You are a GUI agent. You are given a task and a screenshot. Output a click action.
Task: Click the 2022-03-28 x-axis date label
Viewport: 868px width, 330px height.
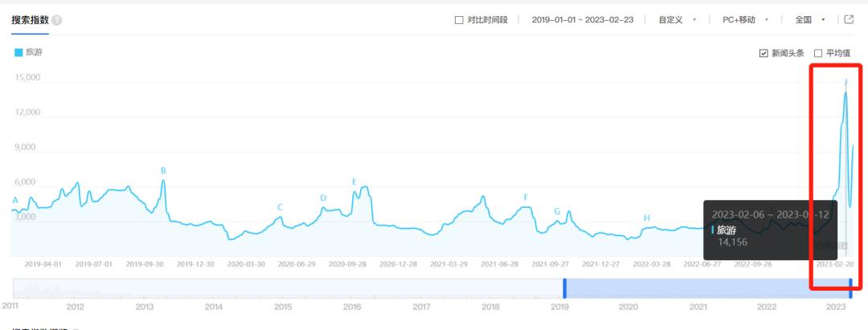click(x=652, y=264)
